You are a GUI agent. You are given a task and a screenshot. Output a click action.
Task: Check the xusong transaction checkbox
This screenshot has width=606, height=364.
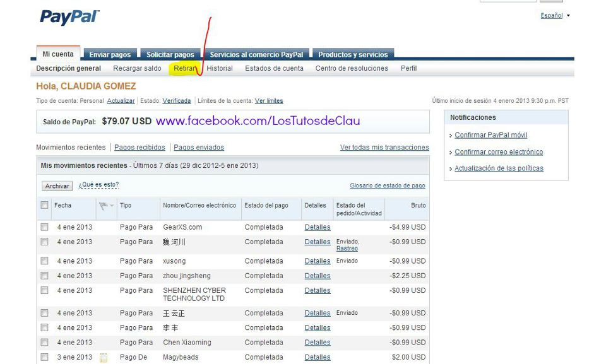(44, 261)
